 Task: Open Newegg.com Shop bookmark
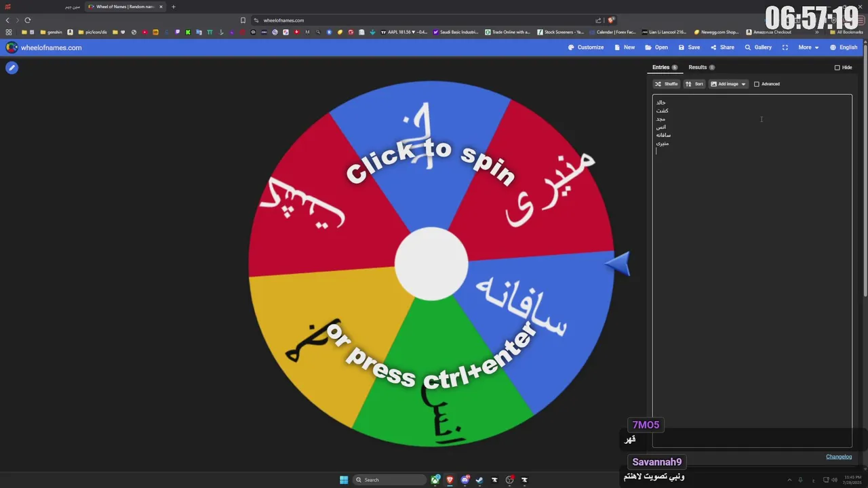pyautogui.click(x=717, y=32)
